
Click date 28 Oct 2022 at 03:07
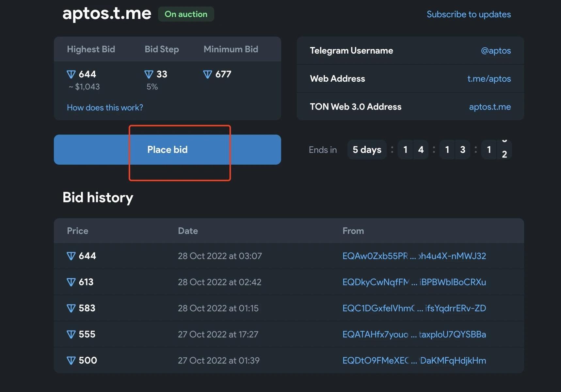(220, 256)
